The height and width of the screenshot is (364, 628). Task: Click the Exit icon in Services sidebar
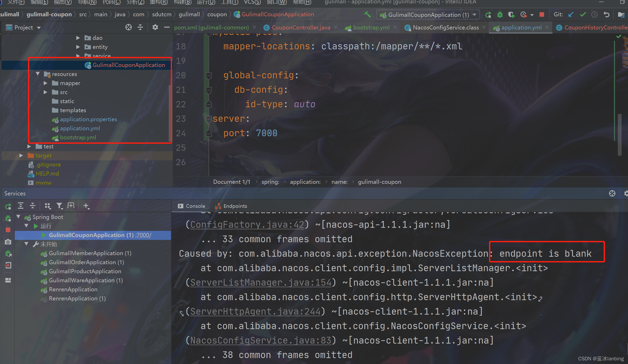point(8,265)
